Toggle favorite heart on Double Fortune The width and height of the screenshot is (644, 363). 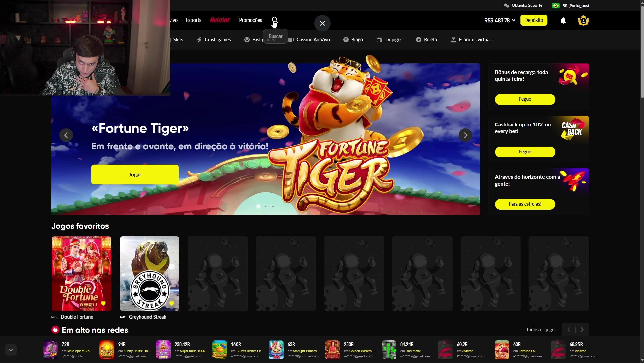coord(103,303)
